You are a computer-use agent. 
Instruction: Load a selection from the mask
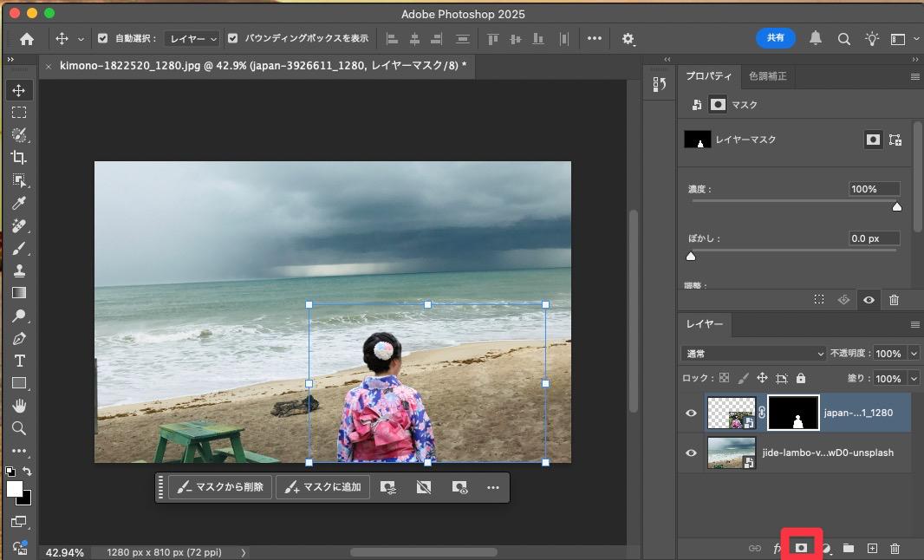coord(819,299)
